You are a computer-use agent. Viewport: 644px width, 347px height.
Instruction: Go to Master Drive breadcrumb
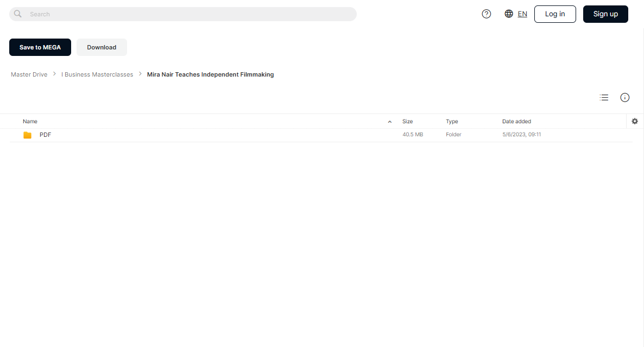point(29,74)
